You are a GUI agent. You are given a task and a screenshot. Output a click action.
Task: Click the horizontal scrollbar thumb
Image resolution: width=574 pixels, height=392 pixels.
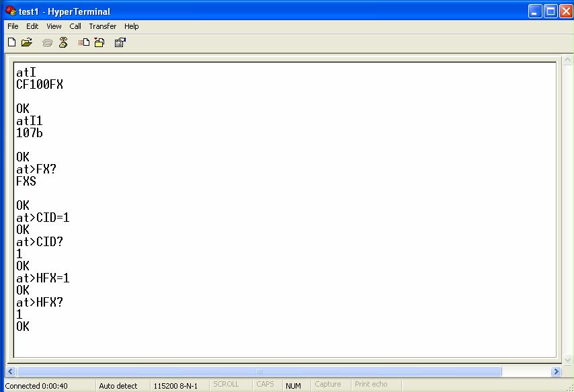click(259, 371)
